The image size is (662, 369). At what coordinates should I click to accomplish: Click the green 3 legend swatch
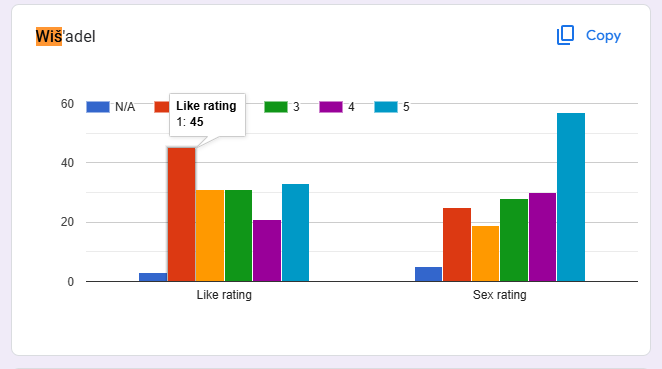[276, 107]
